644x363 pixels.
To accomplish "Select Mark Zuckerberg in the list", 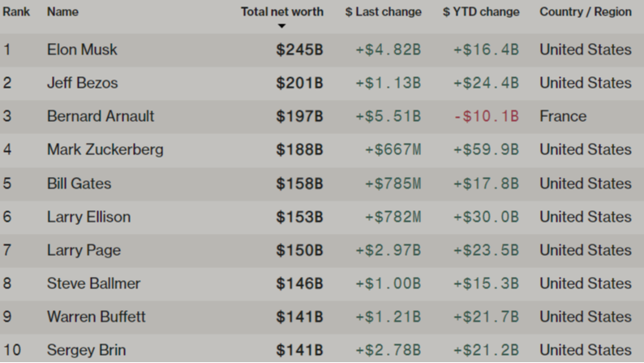I will [105, 149].
